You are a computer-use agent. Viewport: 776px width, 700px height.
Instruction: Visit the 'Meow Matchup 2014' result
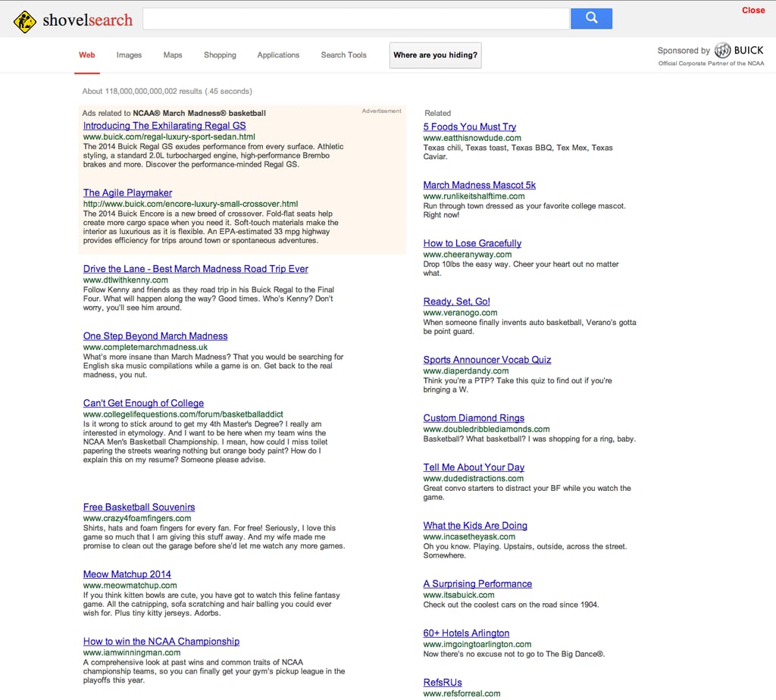click(127, 574)
